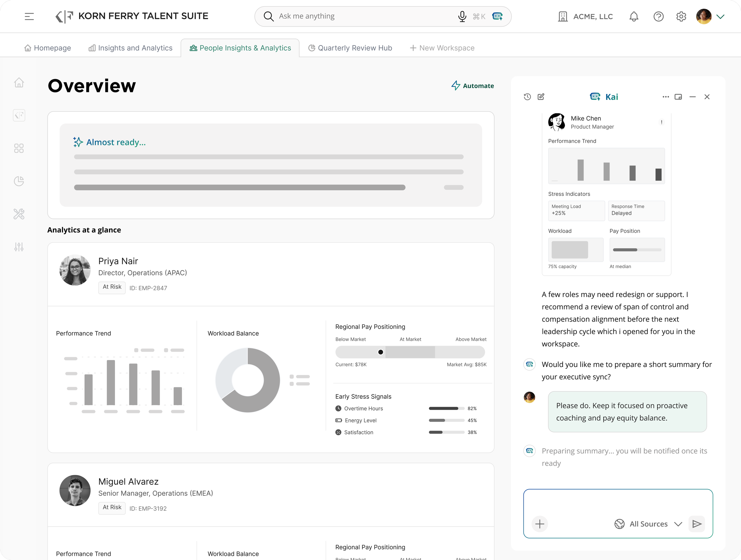This screenshot has width=741, height=560.
Task: Open the tools sidebar icon
Action: 19,214
